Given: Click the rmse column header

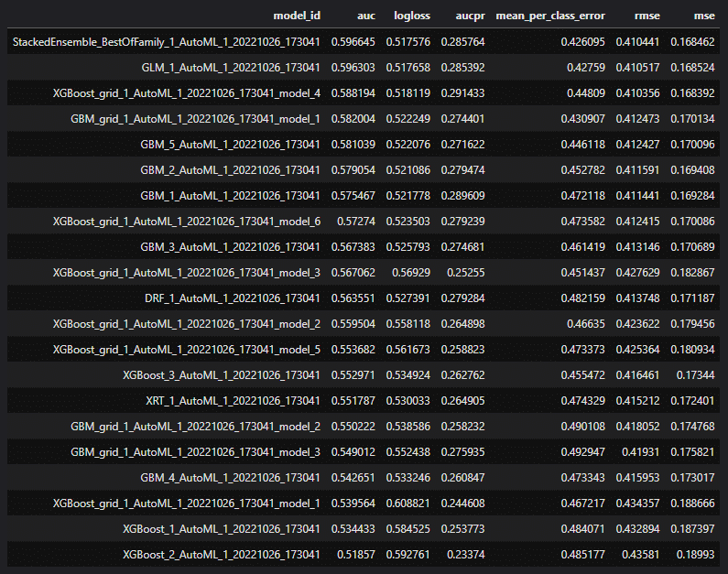Looking at the screenshot, I should click(647, 16).
